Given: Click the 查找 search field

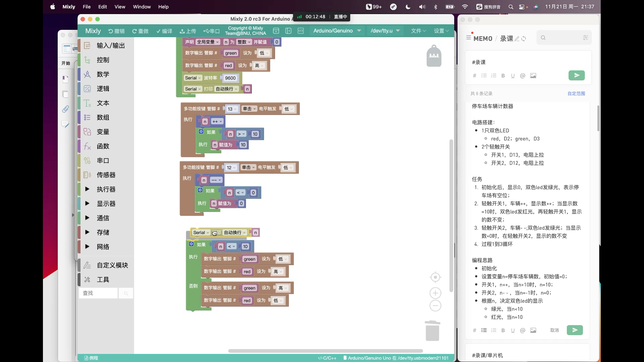Looking at the screenshot, I should tap(98, 293).
